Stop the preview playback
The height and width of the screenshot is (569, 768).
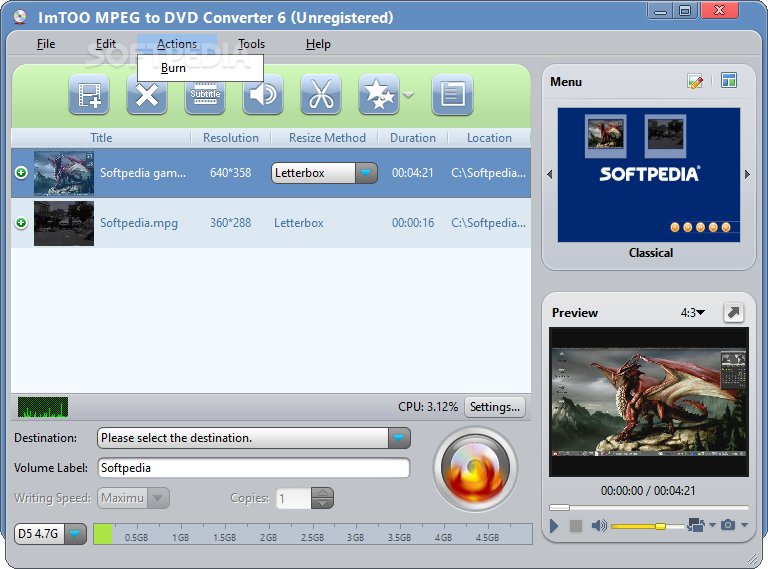pyautogui.click(x=576, y=526)
